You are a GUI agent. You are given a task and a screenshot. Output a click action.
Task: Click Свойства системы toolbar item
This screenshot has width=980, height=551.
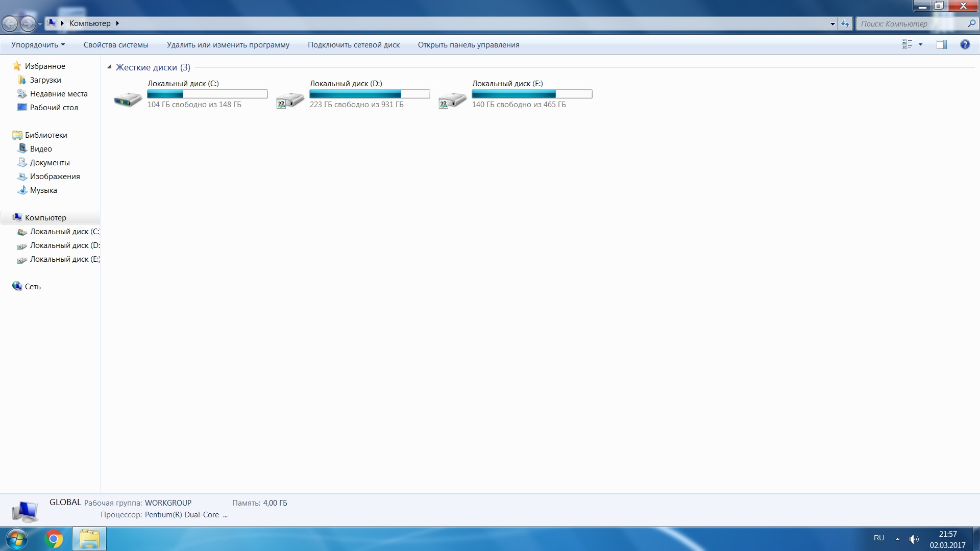click(116, 45)
